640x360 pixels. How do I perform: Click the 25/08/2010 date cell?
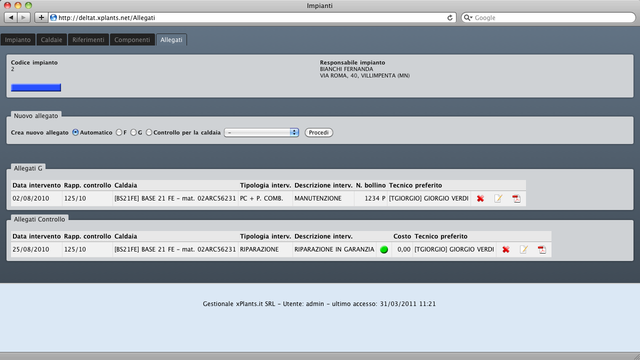tap(36, 249)
